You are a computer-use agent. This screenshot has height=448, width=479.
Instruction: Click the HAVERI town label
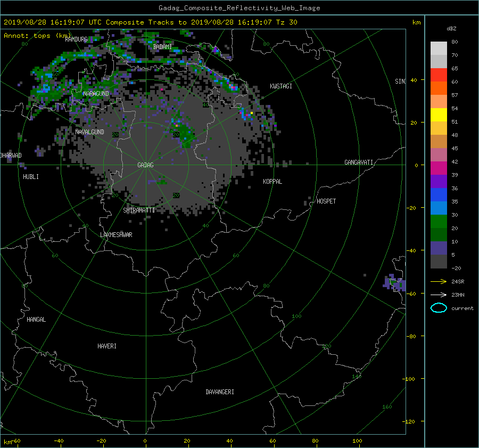point(107,346)
